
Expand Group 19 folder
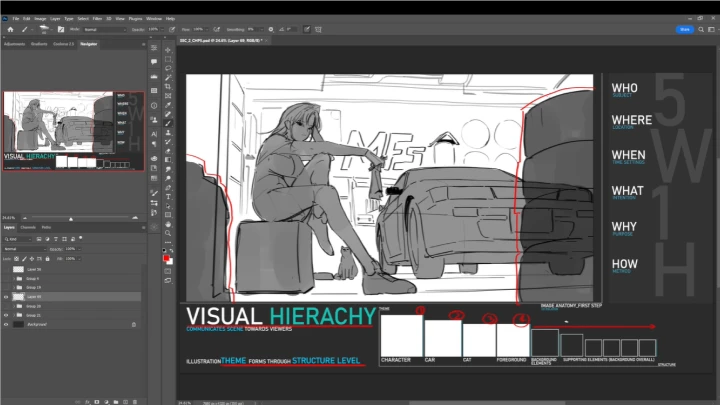pos(14,287)
